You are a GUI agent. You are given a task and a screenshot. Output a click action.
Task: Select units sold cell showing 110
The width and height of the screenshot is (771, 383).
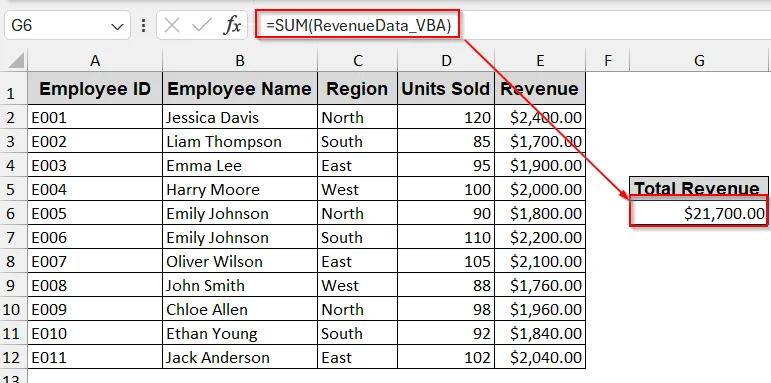pyautogui.click(x=446, y=237)
